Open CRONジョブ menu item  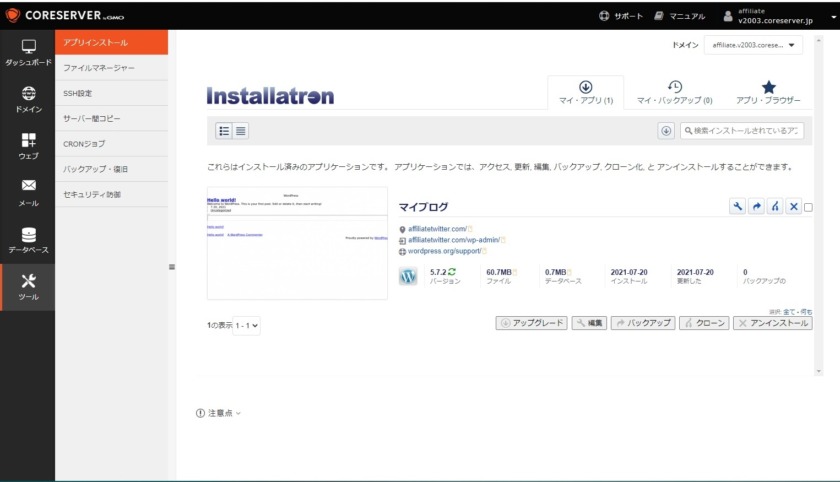[x=111, y=144]
